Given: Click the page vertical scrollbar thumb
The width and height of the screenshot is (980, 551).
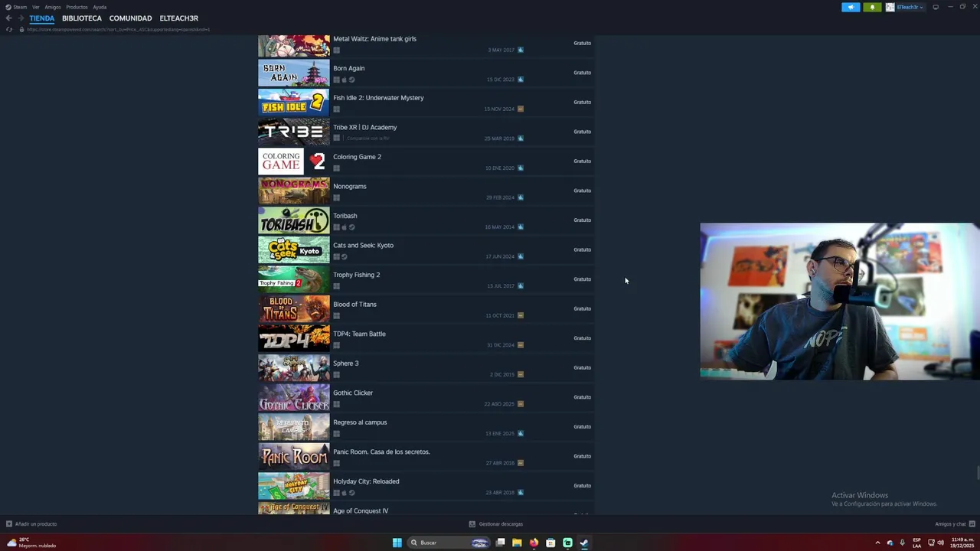Looking at the screenshot, I should (x=978, y=474).
